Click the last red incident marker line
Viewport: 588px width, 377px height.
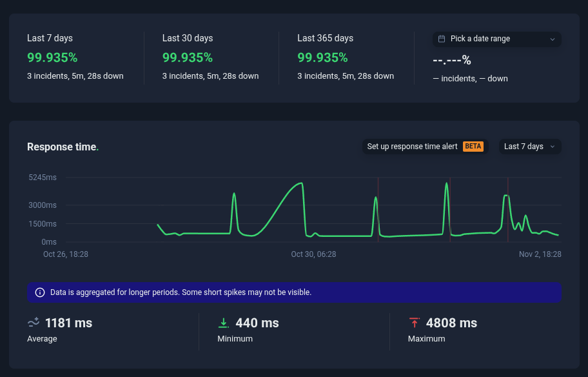tap(508, 210)
